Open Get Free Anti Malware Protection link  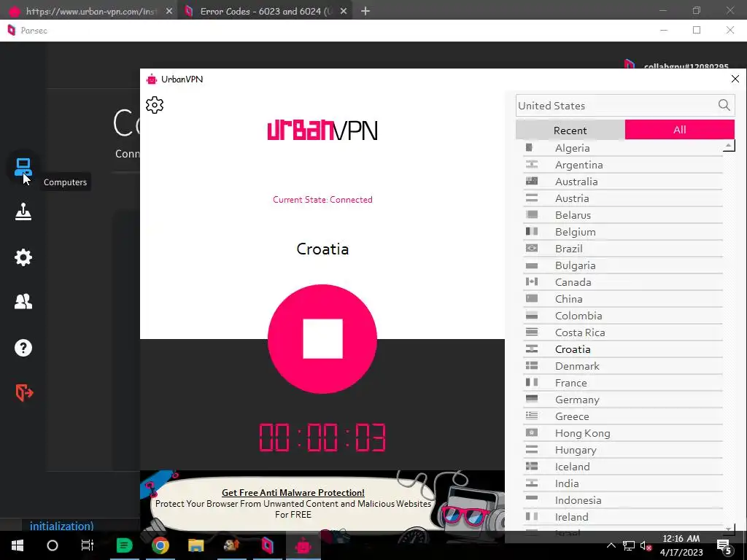pyautogui.click(x=293, y=492)
